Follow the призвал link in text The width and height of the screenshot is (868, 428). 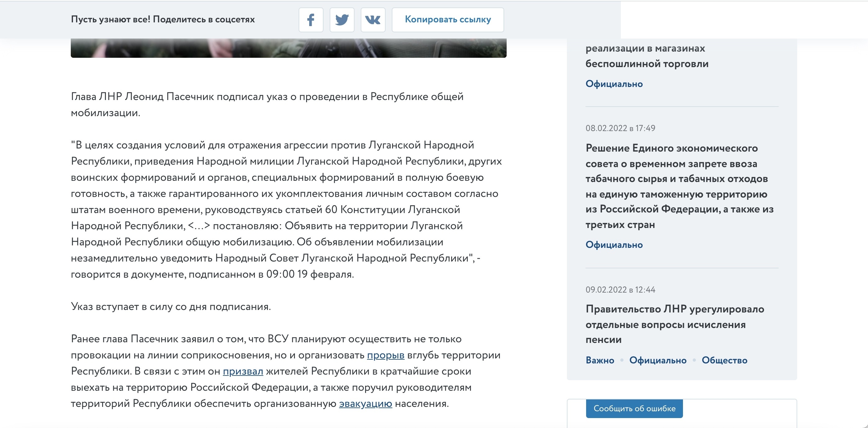[x=242, y=371]
